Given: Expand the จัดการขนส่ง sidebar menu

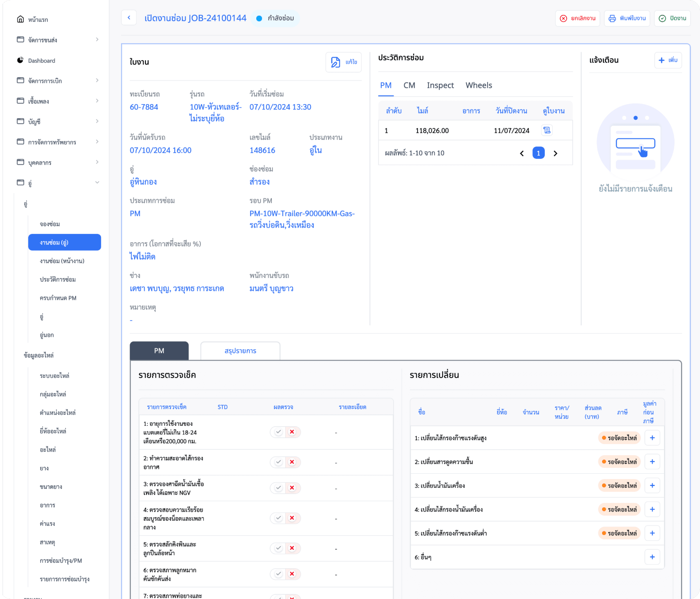Looking at the screenshot, I should (97, 40).
